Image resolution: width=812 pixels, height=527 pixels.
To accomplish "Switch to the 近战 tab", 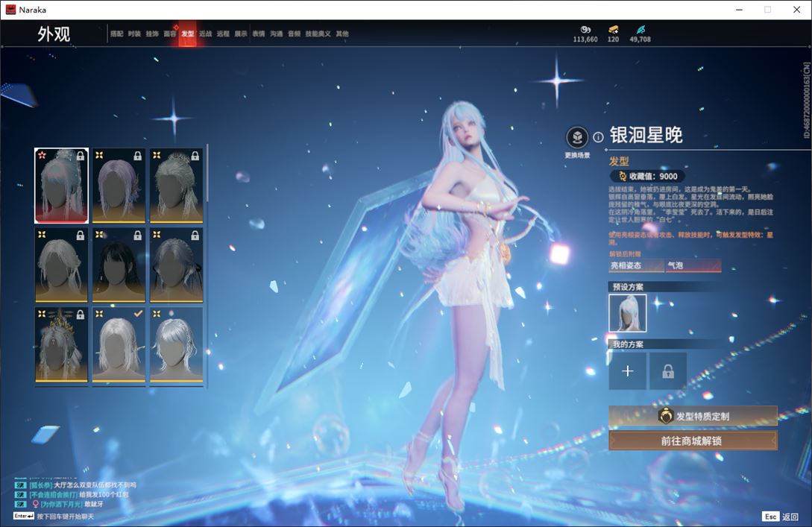I will pyautogui.click(x=205, y=34).
